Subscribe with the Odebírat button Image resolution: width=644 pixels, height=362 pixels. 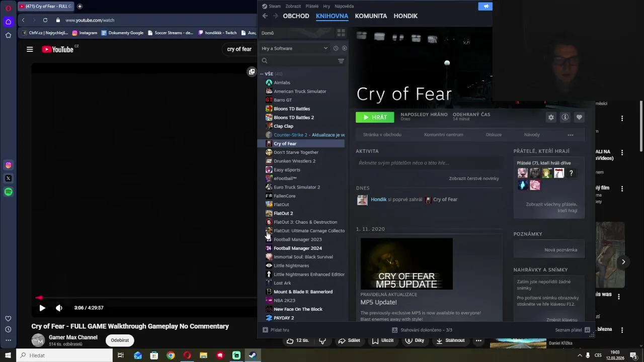click(x=120, y=340)
